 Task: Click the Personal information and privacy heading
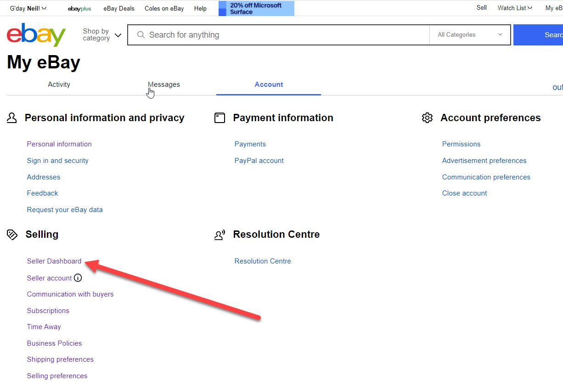click(x=105, y=118)
